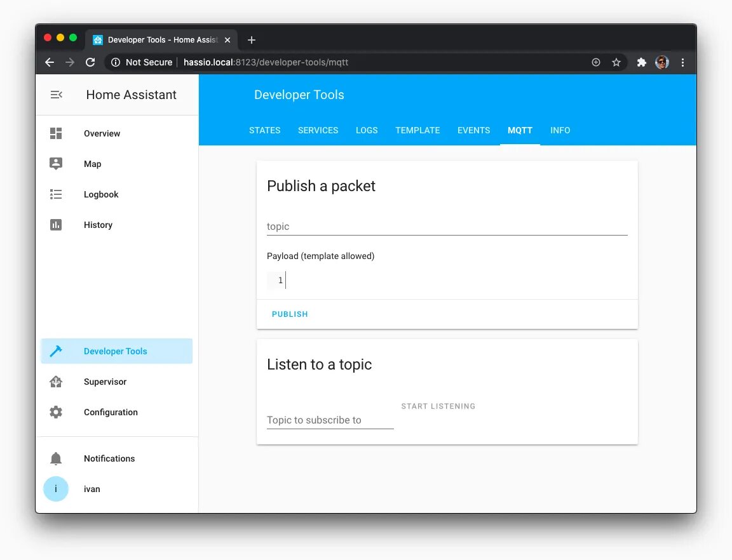
Task: Focus the topic input field
Action: tap(447, 226)
